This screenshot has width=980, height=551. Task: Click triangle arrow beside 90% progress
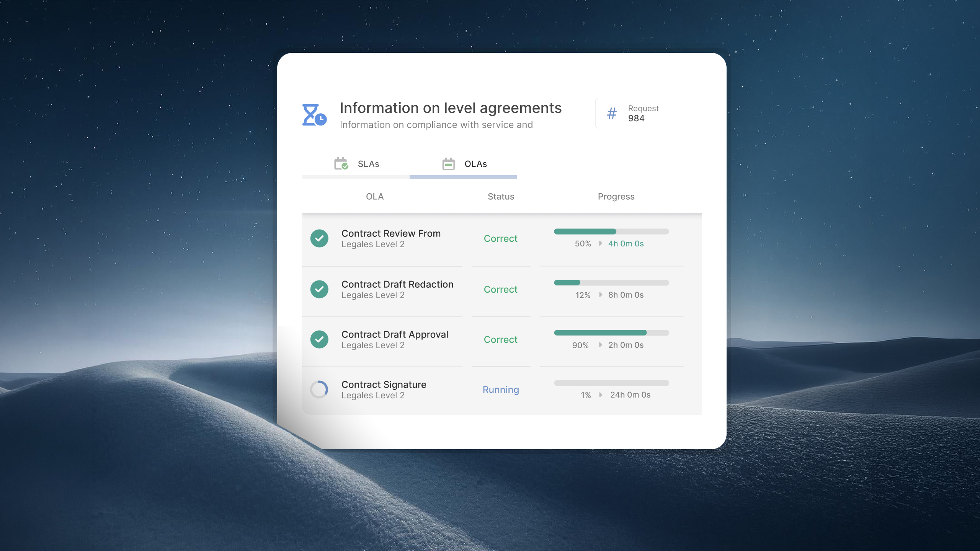point(601,345)
